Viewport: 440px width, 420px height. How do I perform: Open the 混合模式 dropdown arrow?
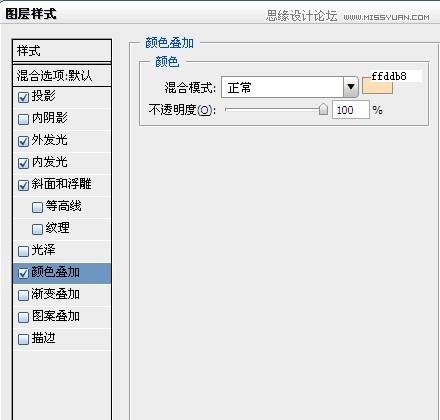[x=351, y=87]
